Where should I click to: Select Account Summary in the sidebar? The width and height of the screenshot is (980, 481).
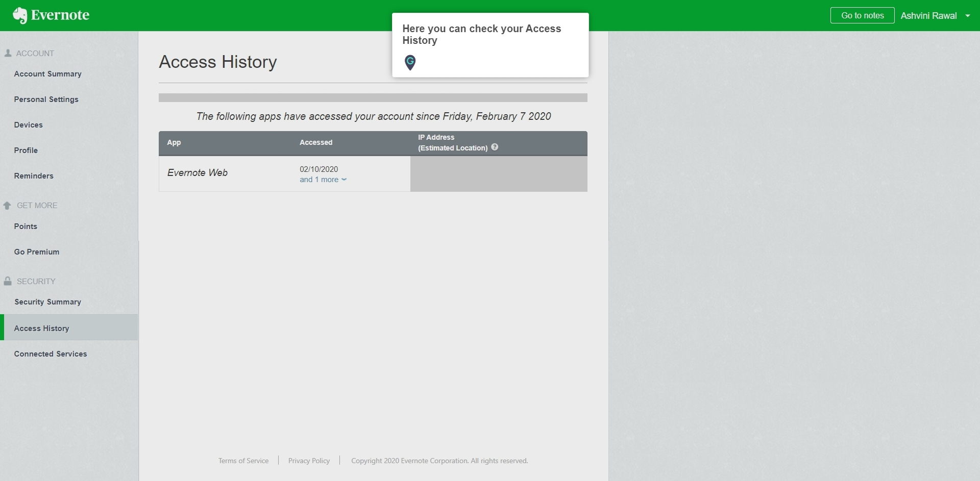(47, 73)
